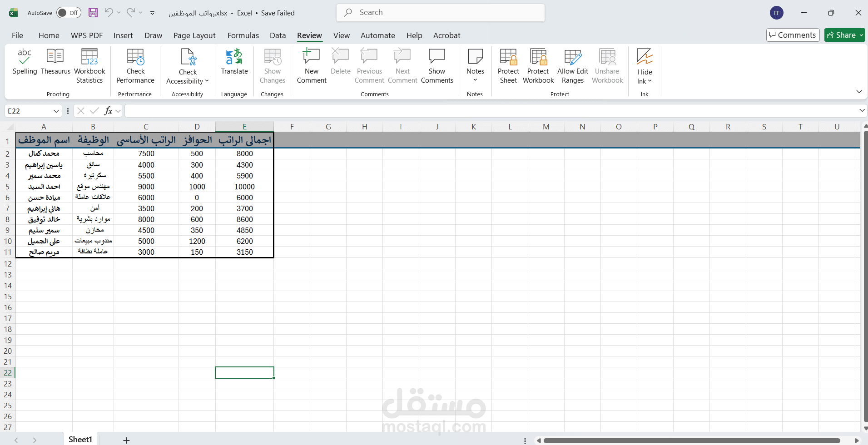Toggle the AutoSave switch
Image resolution: width=868 pixels, height=445 pixels.
tap(69, 13)
